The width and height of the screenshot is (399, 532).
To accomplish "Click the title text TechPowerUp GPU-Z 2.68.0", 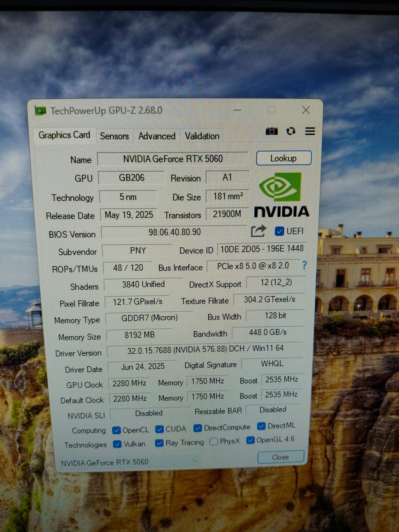I will tap(106, 111).
